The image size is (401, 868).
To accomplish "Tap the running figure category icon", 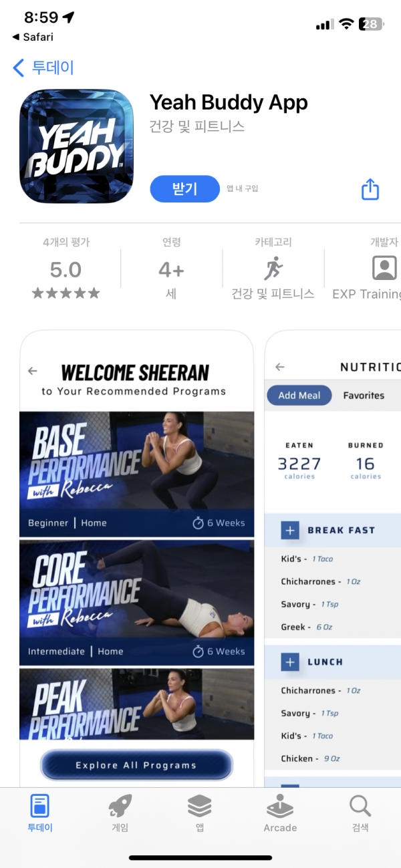I will (x=273, y=269).
